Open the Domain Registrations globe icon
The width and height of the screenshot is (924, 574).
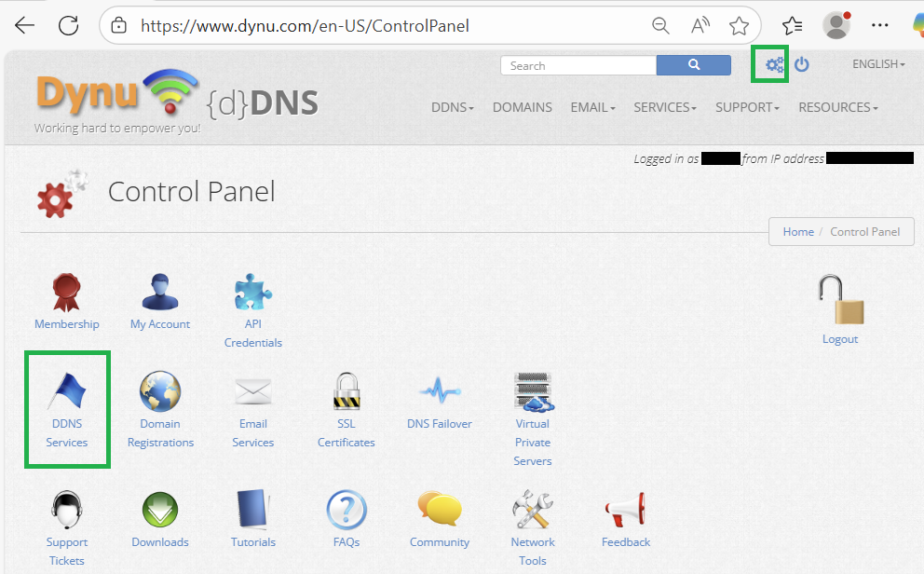pyautogui.click(x=159, y=391)
